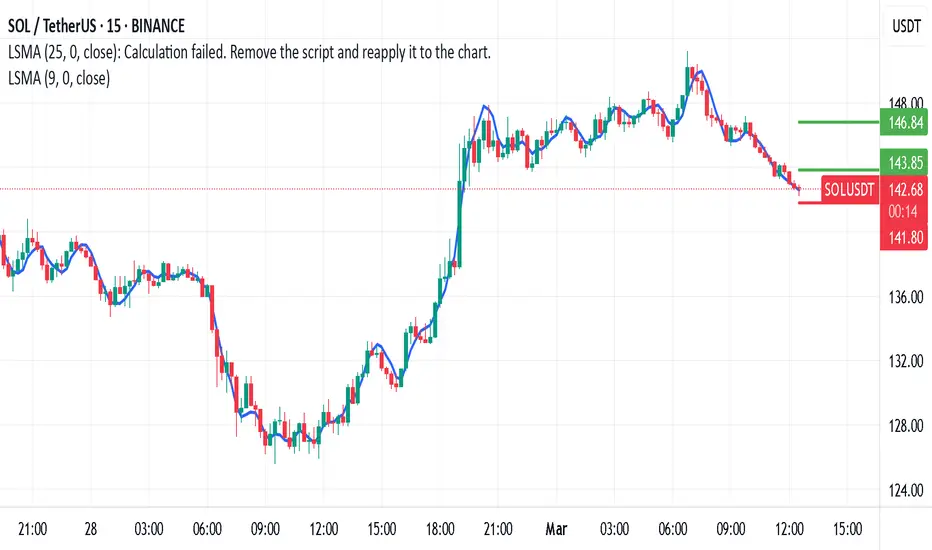Click the blue LSMA line at chart peak
The image size is (932, 550).
point(701,73)
